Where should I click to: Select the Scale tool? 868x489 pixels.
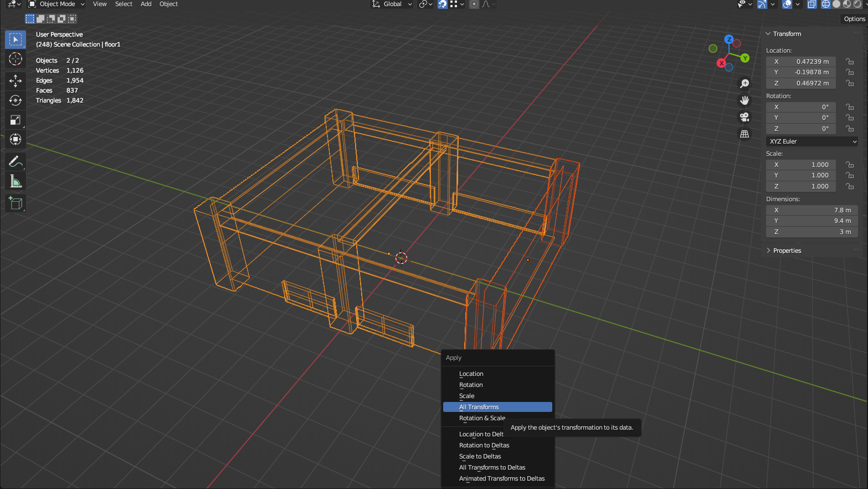16,120
